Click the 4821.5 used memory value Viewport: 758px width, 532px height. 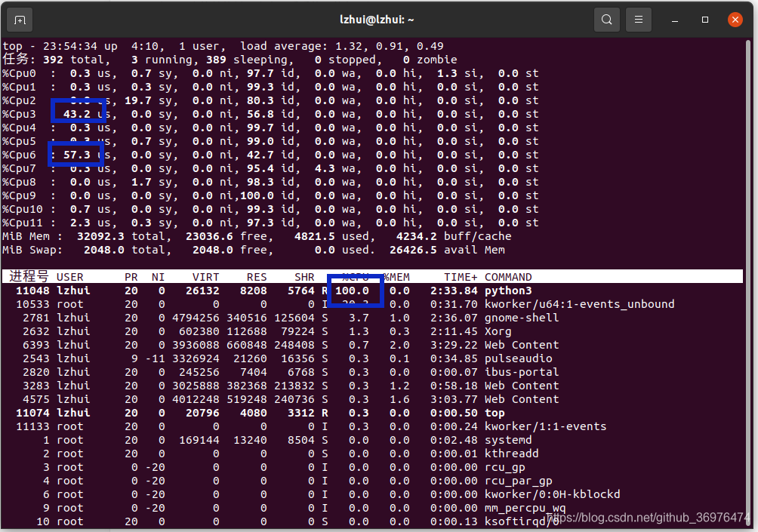point(315,237)
